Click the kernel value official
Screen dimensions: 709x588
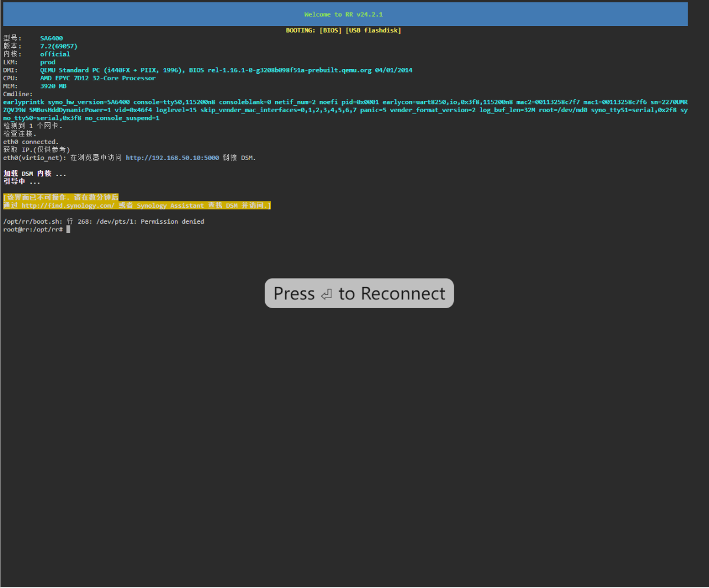(x=55, y=54)
